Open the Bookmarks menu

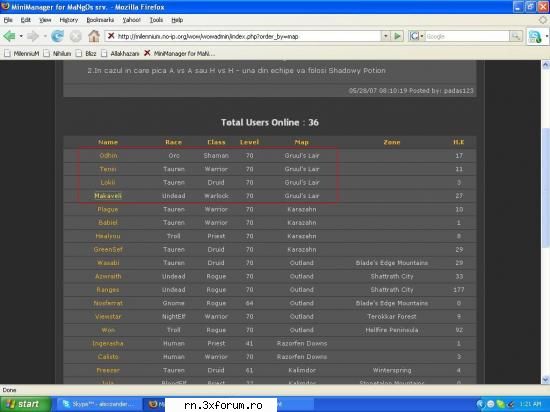coord(100,20)
